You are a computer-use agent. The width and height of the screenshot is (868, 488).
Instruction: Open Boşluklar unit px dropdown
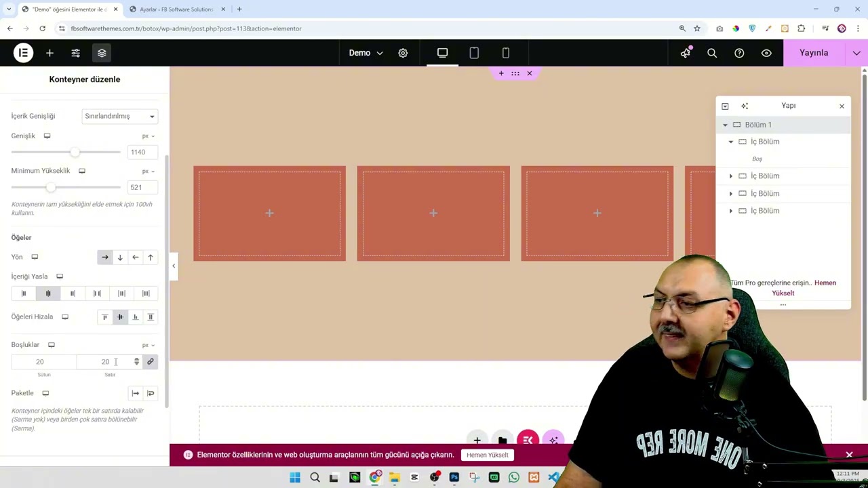[148, 345]
